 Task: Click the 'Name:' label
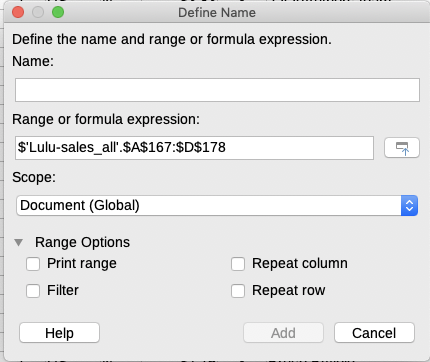click(x=33, y=61)
